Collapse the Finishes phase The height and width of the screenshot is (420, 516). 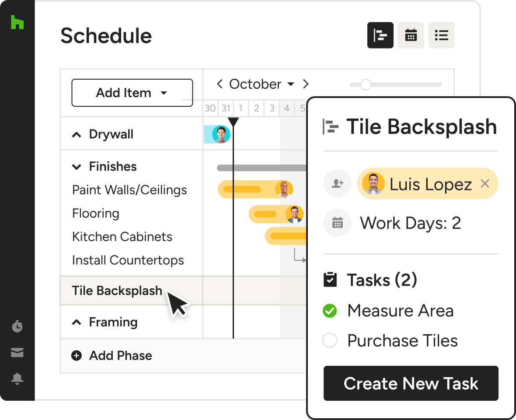pyautogui.click(x=77, y=167)
